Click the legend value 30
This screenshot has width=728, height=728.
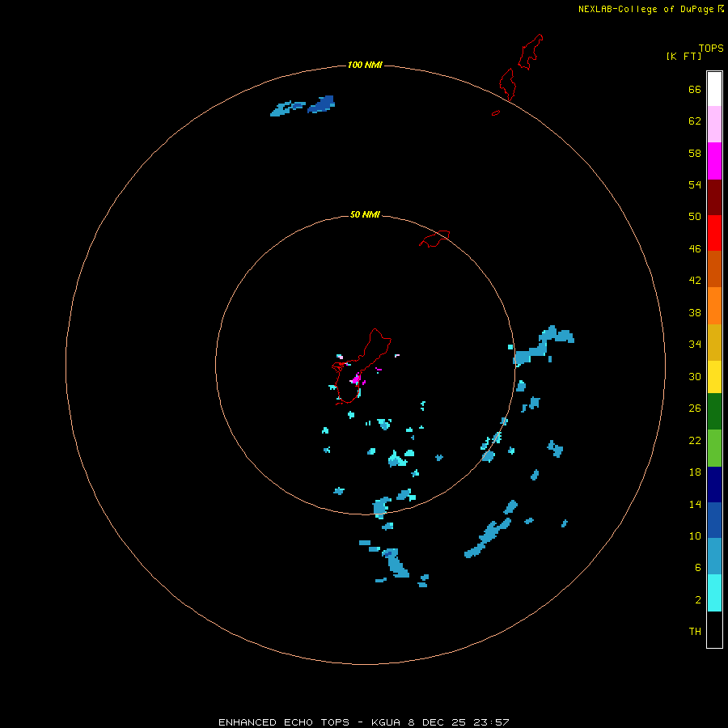pos(695,376)
